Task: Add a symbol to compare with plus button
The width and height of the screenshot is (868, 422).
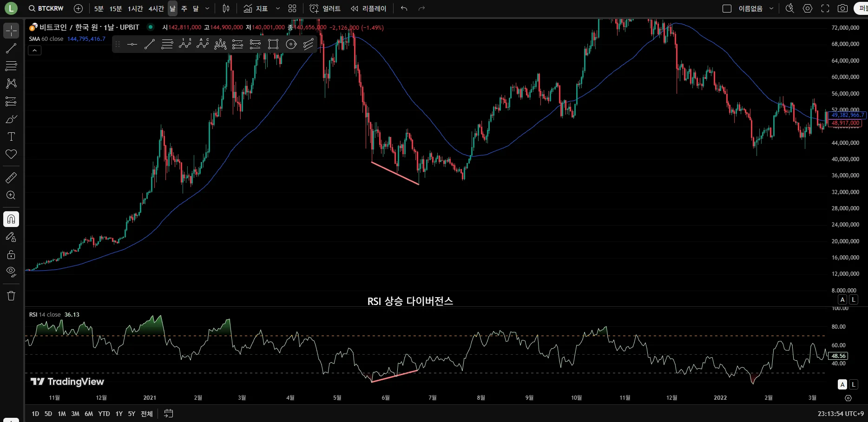Action: click(79, 8)
